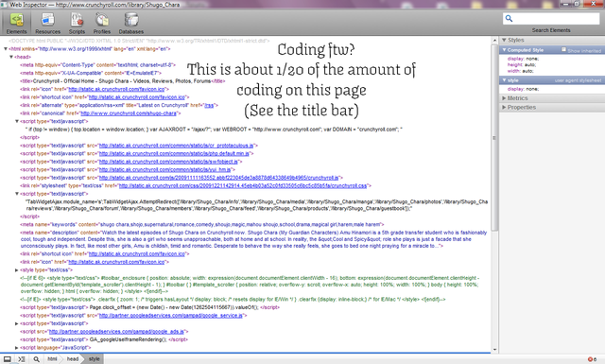Expand the script language="JavaScript" node
This screenshot has width=605, height=364.
click(17, 348)
